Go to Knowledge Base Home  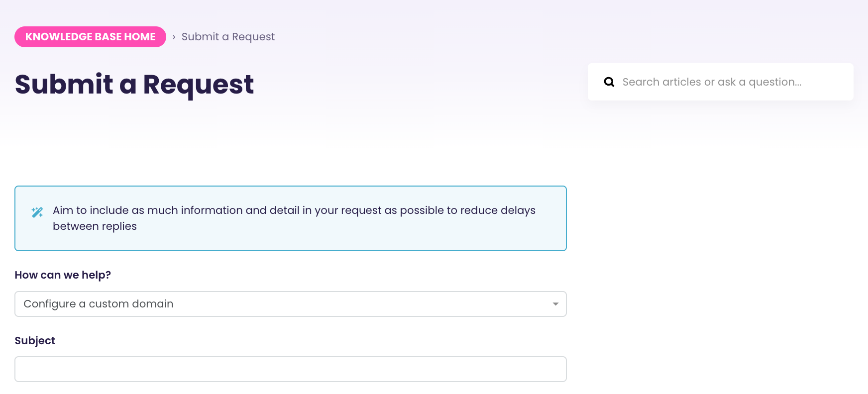(x=90, y=37)
